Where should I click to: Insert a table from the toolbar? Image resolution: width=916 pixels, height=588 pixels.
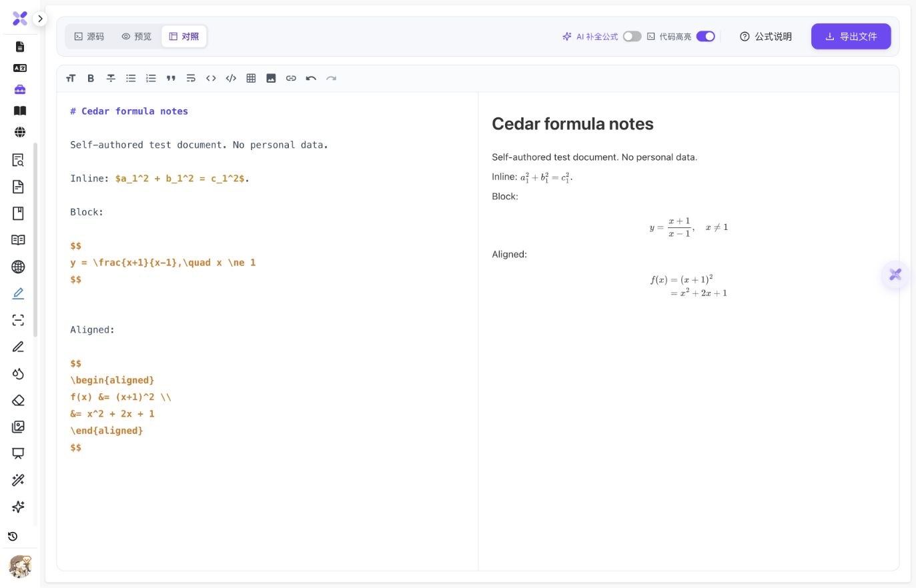point(251,79)
